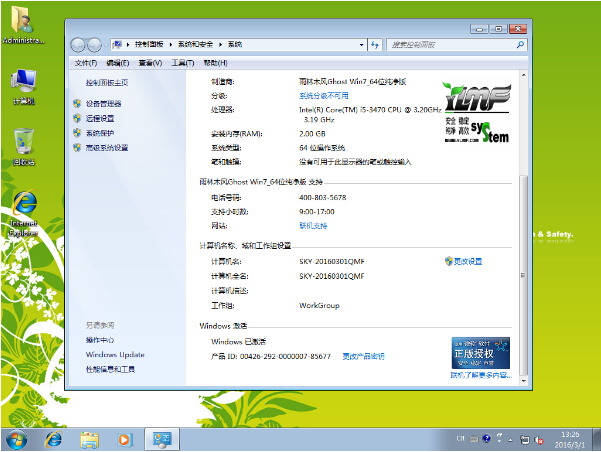Click the phone number 400-803-5678
The image size is (601, 452).
[x=322, y=197]
